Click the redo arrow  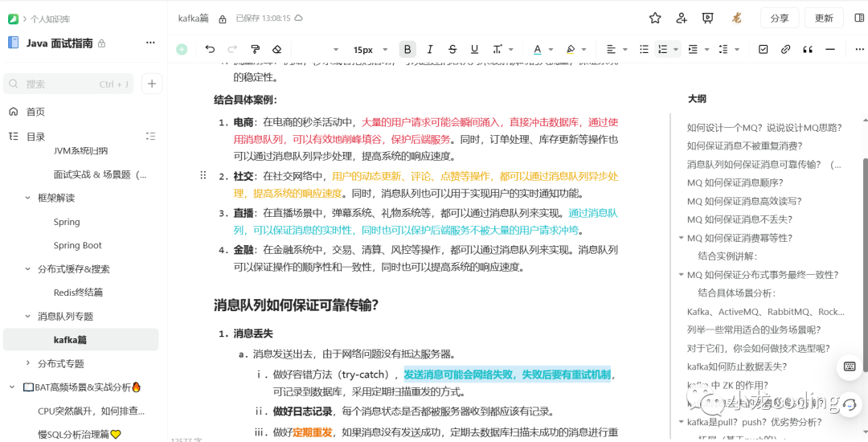click(232, 49)
